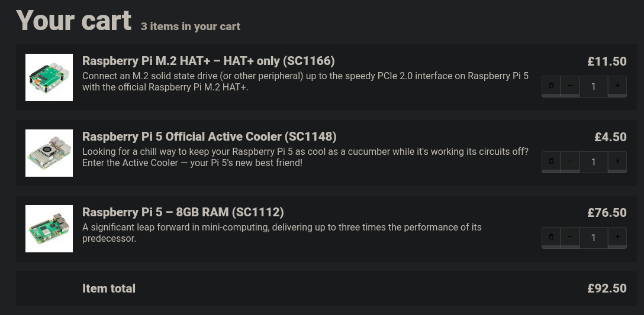Image resolution: width=644 pixels, height=315 pixels.
Task: Click the M.2 HAT+ quantity field
Action: click(x=594, y=86)
